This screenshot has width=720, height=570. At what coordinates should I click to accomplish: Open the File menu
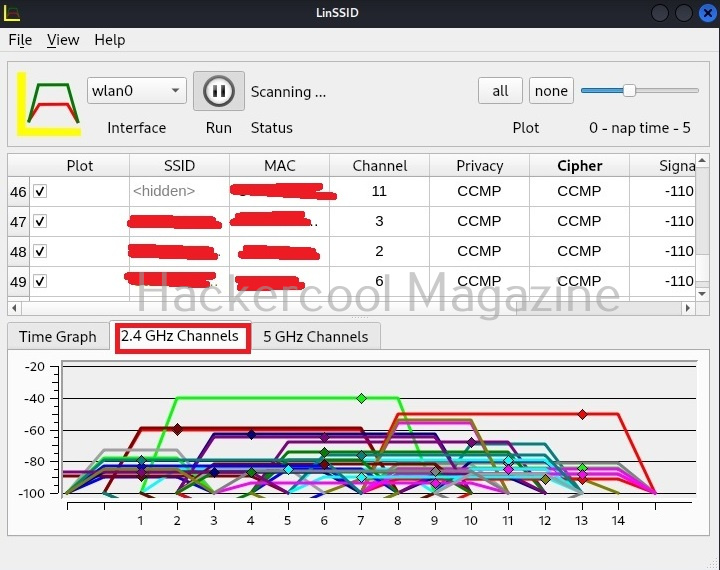20,40
